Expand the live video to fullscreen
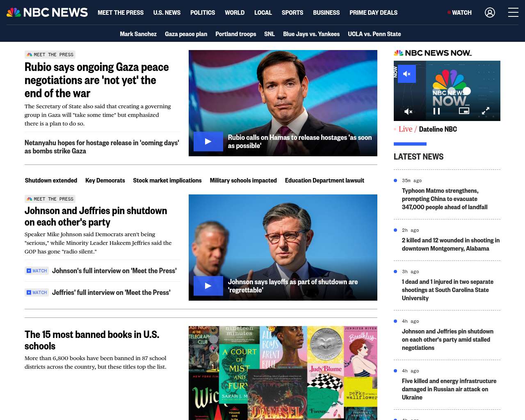The width and height of the screenshot is (525, 420). 485,111
